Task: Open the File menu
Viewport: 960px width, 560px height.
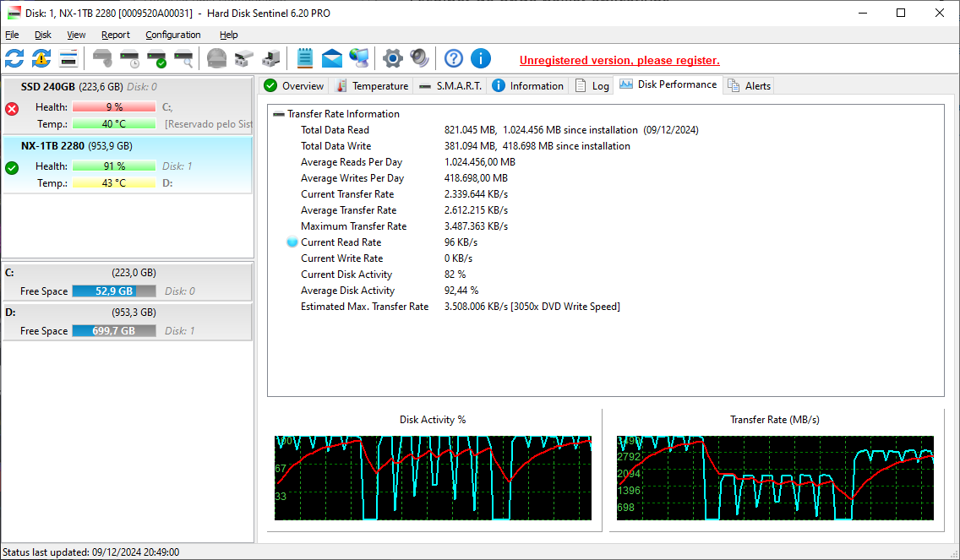Action: point(12,35)
